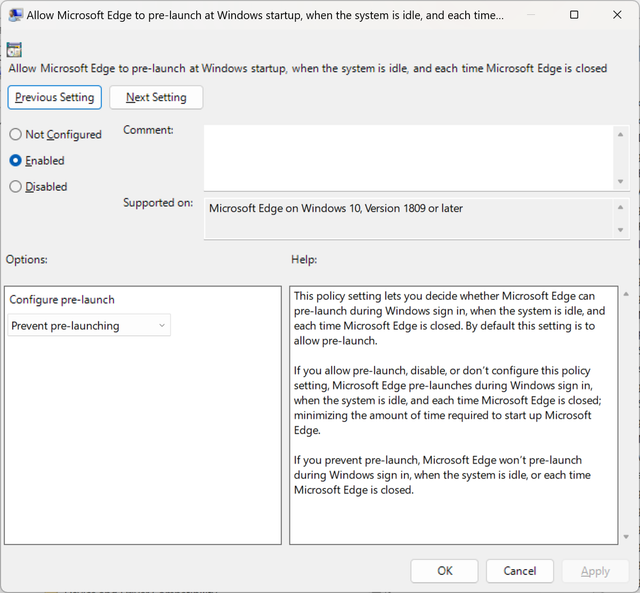Click the policy heading text below the icon

(308, 68)
